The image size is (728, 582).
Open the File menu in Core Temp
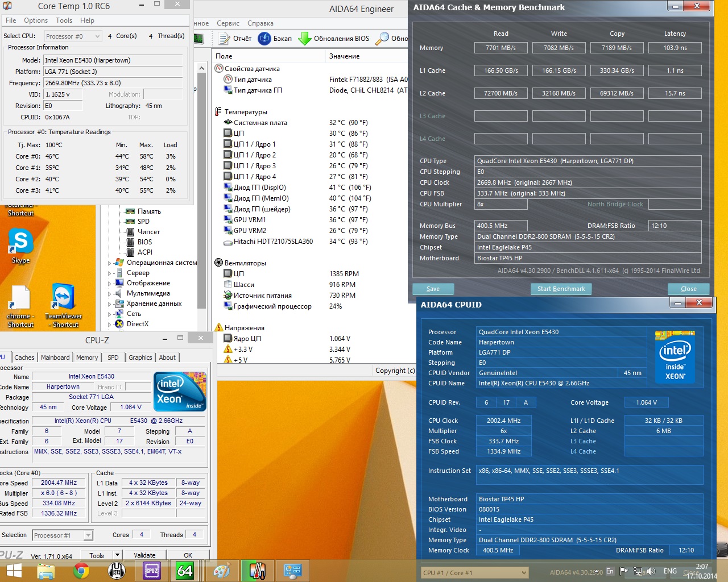tap(11, 20)
